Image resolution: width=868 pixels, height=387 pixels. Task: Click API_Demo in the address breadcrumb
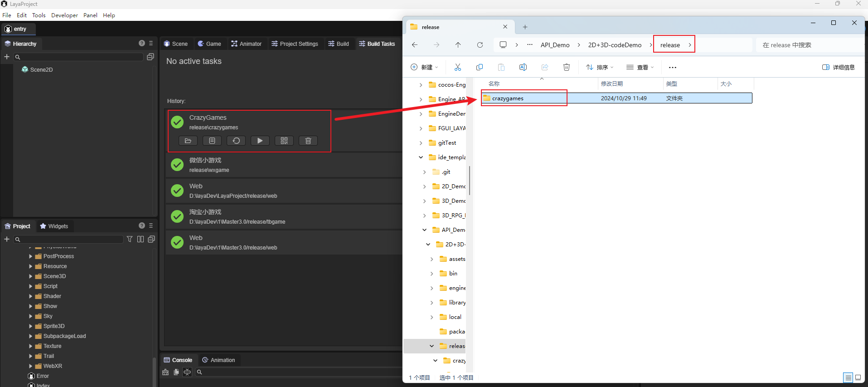(555, 45)
